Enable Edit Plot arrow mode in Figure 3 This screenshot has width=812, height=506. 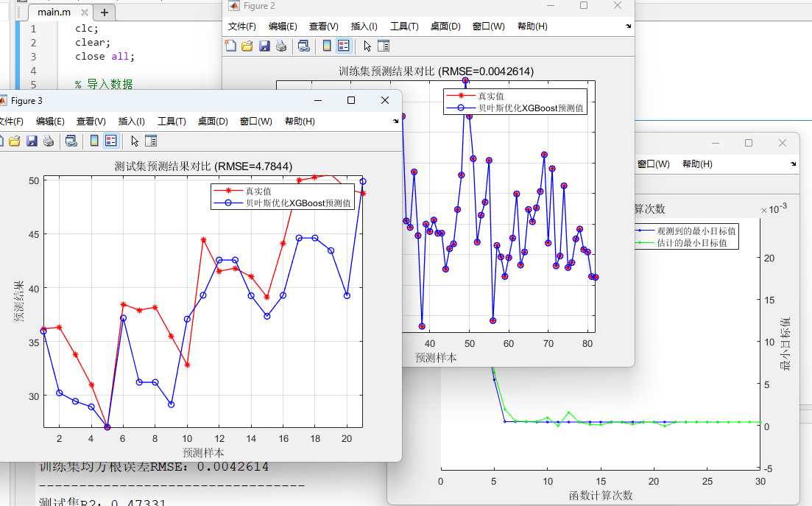click(135, 140)
